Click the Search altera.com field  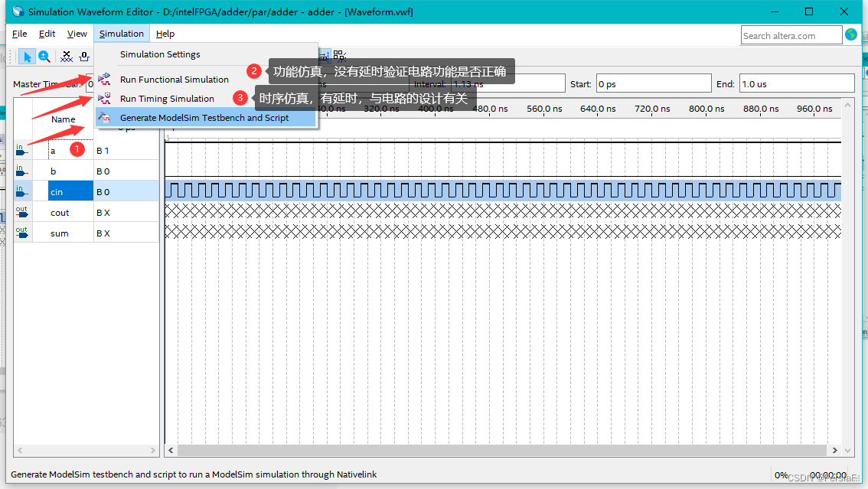(x=791, y=35)
